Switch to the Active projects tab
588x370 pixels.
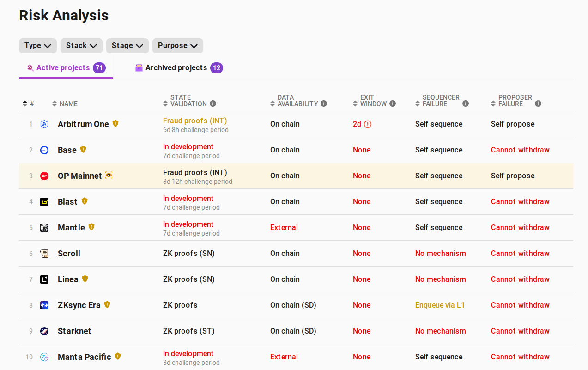pos(66,68)
